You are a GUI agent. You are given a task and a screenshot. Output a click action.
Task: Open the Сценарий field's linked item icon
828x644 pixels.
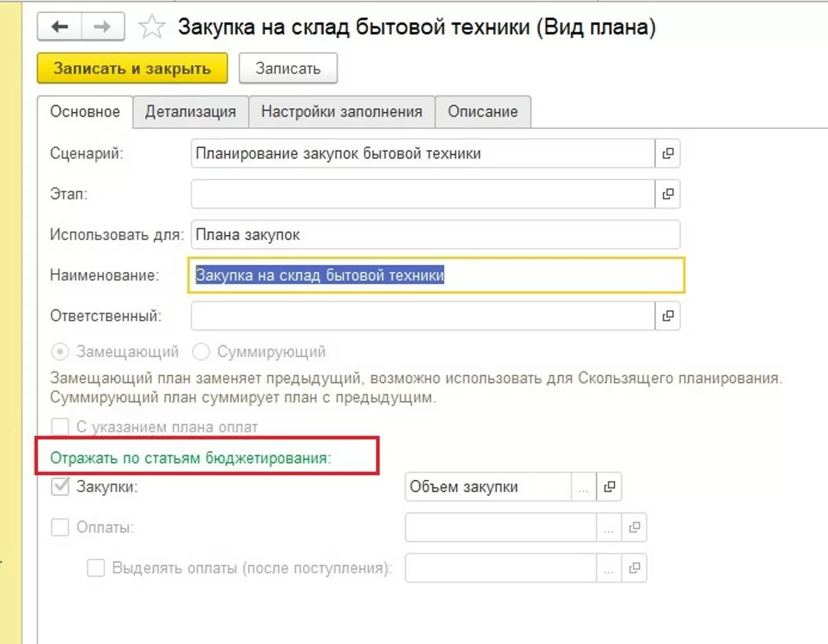click(667, 154)
